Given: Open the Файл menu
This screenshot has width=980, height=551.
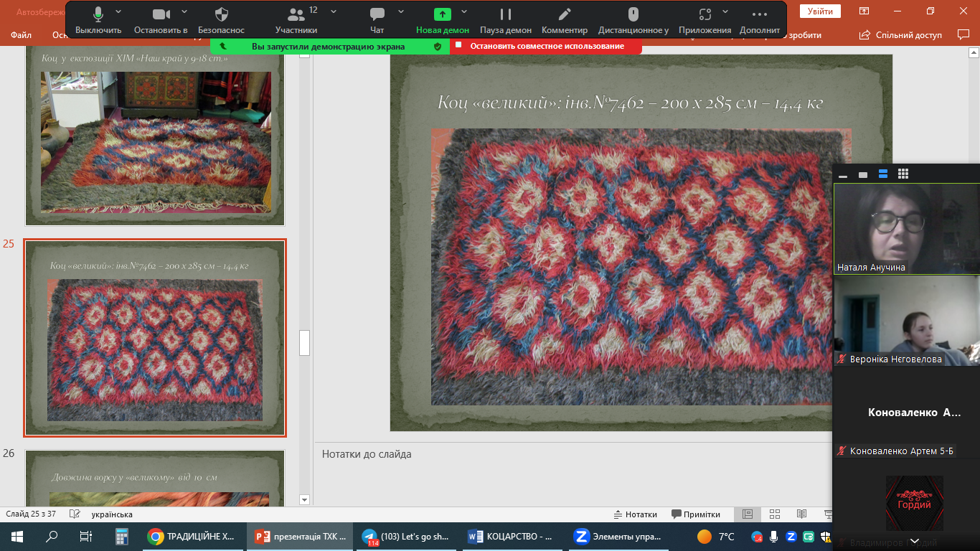Looking at the screenshot, I should tap(21, 34).
